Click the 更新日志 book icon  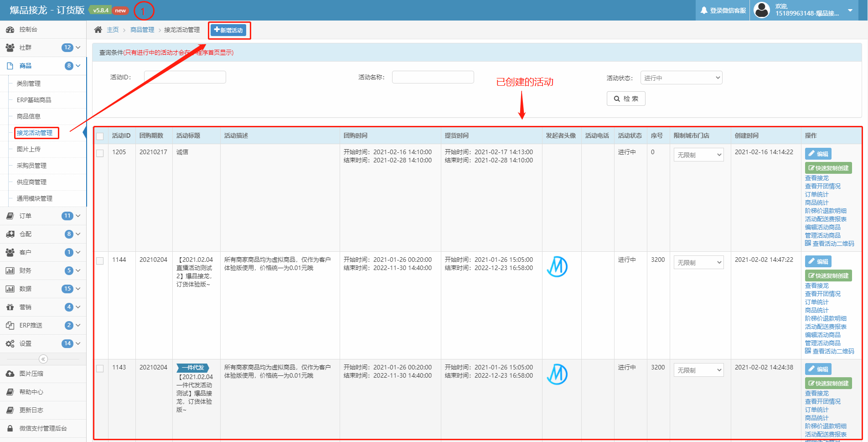[10, 410]
